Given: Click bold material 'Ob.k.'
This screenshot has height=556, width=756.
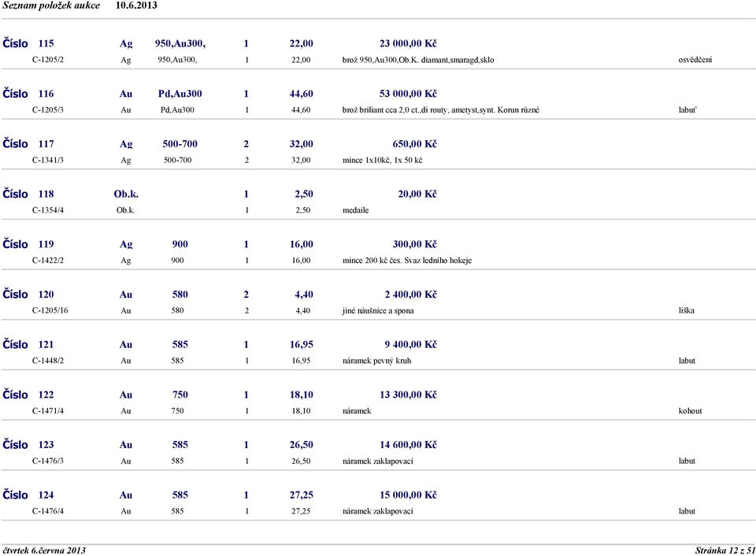Looking at the screenshot, I should tap(126, 194).
